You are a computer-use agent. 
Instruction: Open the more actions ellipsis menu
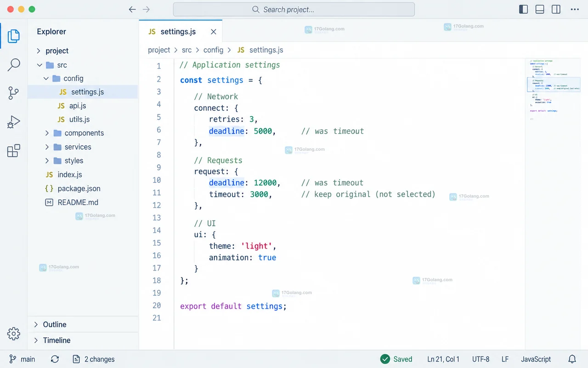[575, 9]
